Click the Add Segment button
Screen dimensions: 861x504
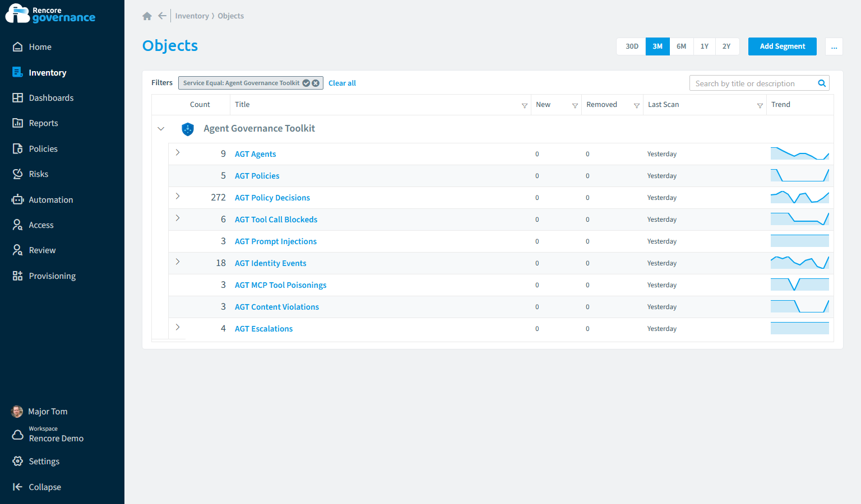pos(782,46)
